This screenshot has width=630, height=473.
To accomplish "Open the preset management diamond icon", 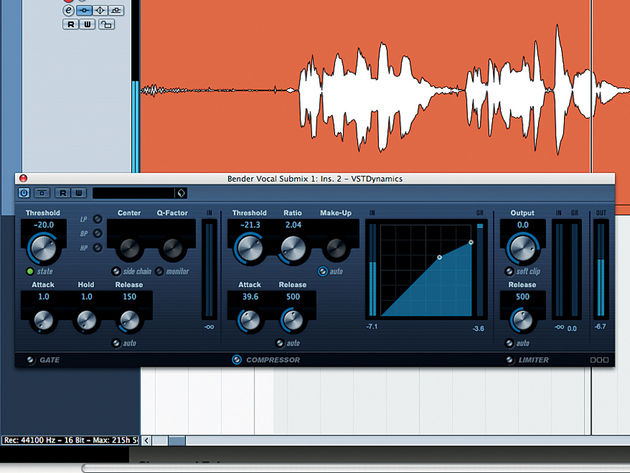I will pyautogui.click(x=181, y=193).
